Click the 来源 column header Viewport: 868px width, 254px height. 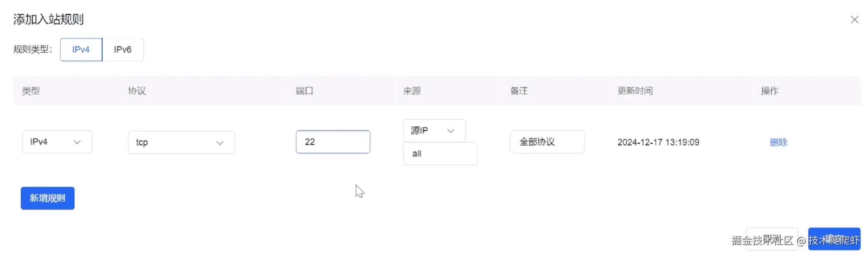click(x=412, y=91)
